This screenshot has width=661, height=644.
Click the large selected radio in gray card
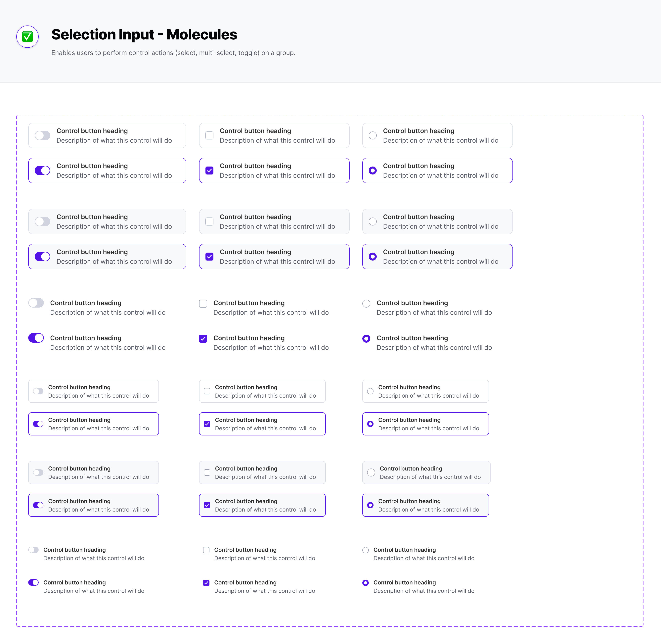coord(373,257)
